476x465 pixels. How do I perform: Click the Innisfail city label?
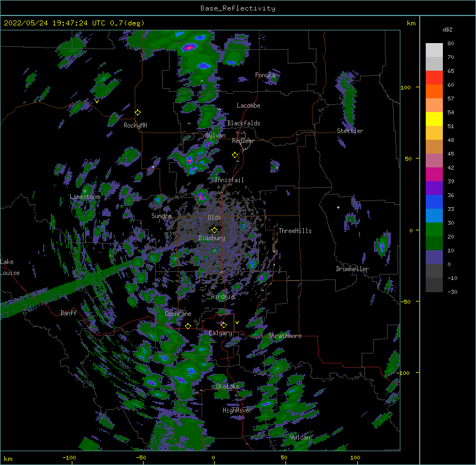coord(229,180)
